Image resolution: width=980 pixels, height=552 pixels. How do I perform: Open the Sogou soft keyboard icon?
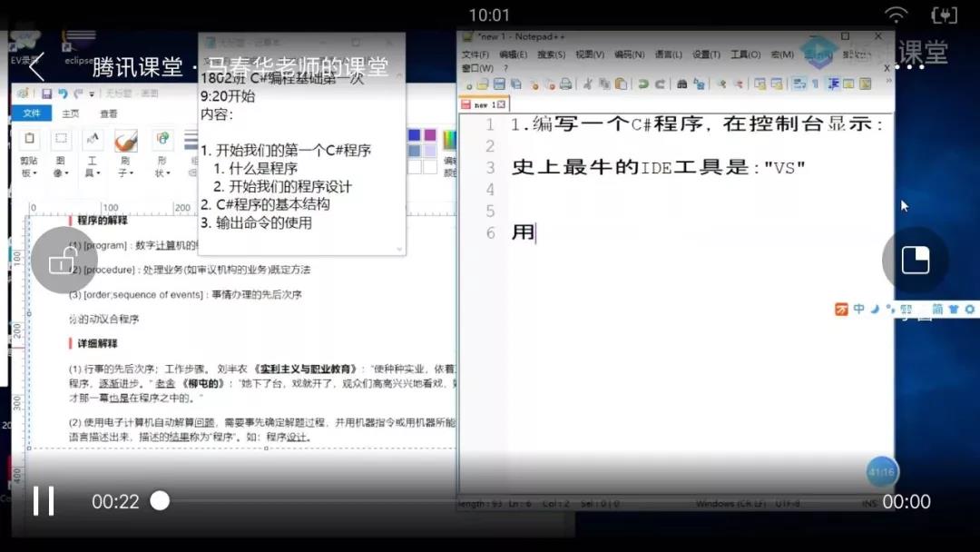click(x=906, y=310)
